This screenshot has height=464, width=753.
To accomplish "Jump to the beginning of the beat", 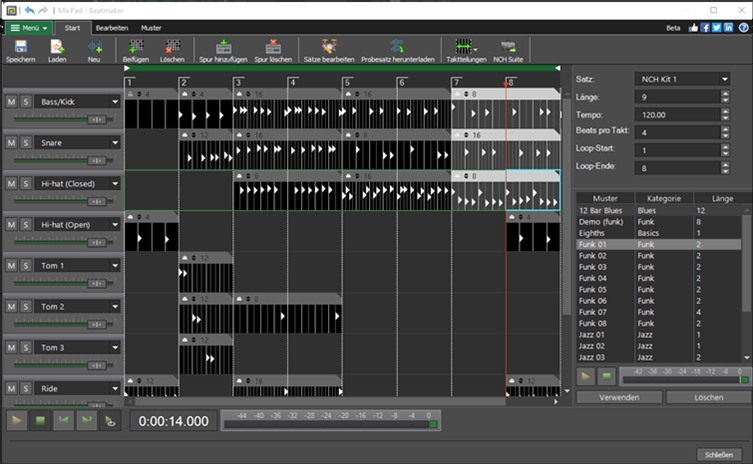I will click(x=63, y=421).
